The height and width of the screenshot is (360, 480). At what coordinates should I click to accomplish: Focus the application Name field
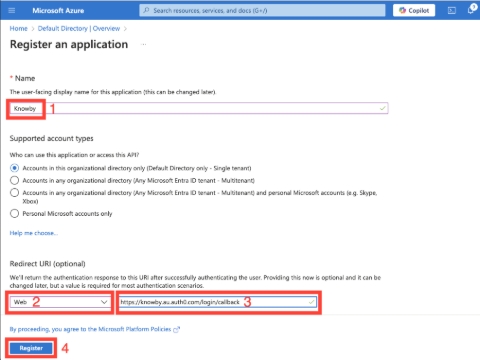coord(199,108)
